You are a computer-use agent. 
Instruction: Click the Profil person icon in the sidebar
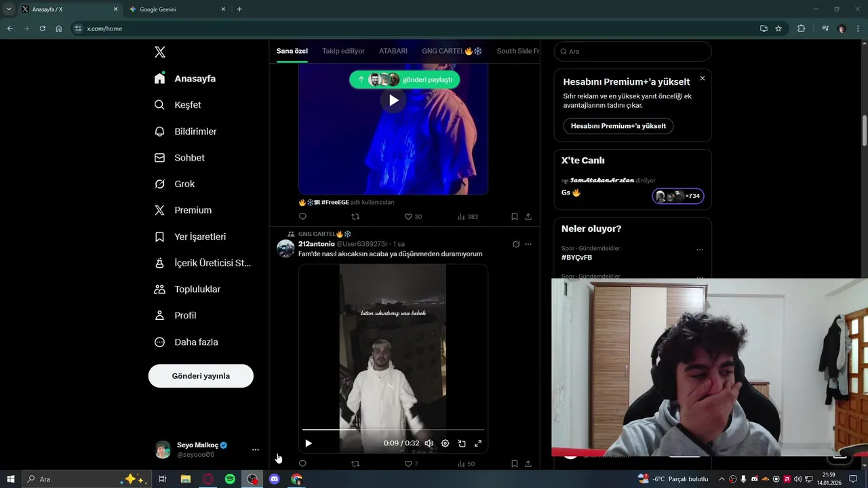pos(159,315)
